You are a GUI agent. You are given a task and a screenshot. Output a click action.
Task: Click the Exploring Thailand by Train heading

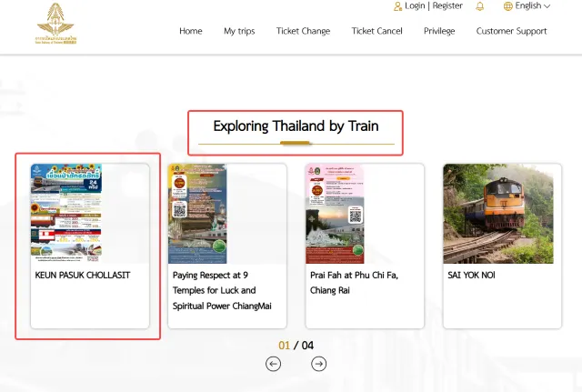[296, 126]
